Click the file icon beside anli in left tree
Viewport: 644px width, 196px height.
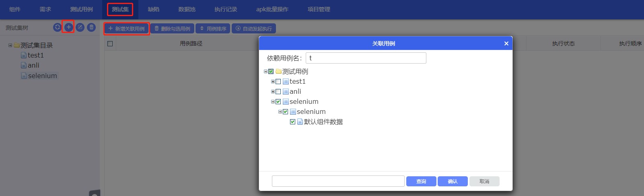24,65
